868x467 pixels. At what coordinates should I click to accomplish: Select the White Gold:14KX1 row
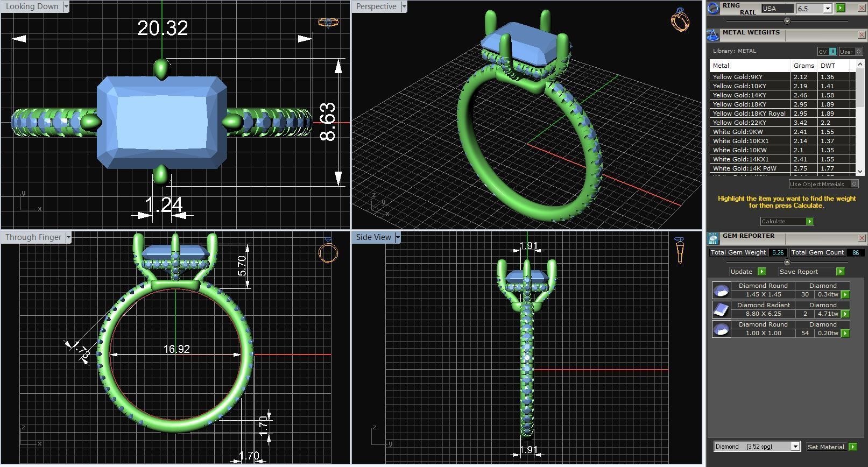pyautogui.click(x=782, y=159)
